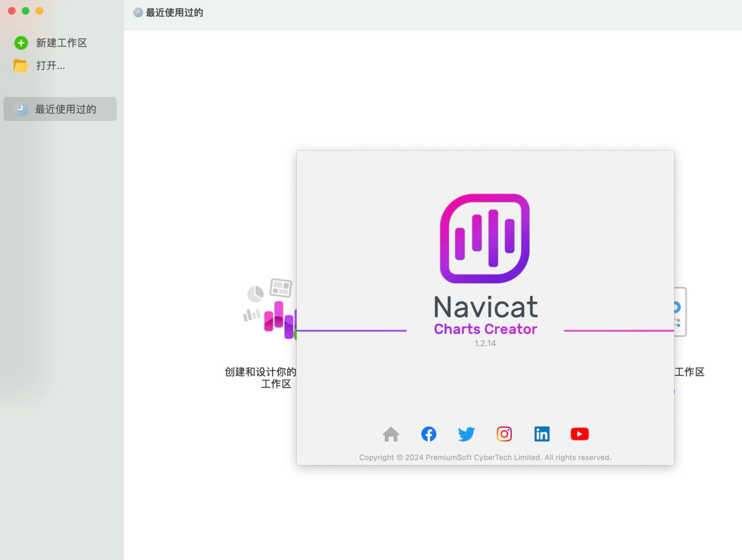Click the 创建和设计你的工作区 caption
The width and height of the screenshot is (742, 560).
click(260, 378)
